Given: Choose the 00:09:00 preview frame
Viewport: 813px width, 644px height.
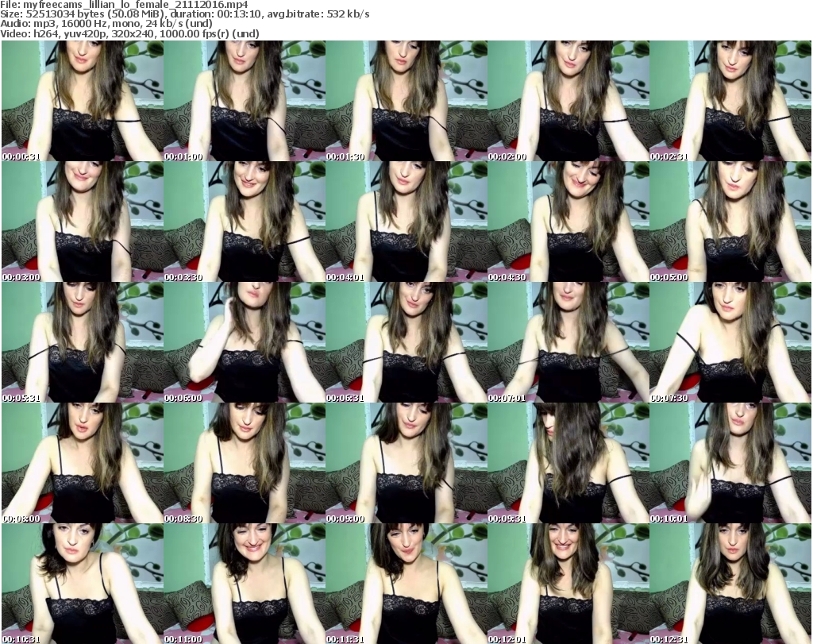Looking at the screenshot, I should click(x=406, y=463).
